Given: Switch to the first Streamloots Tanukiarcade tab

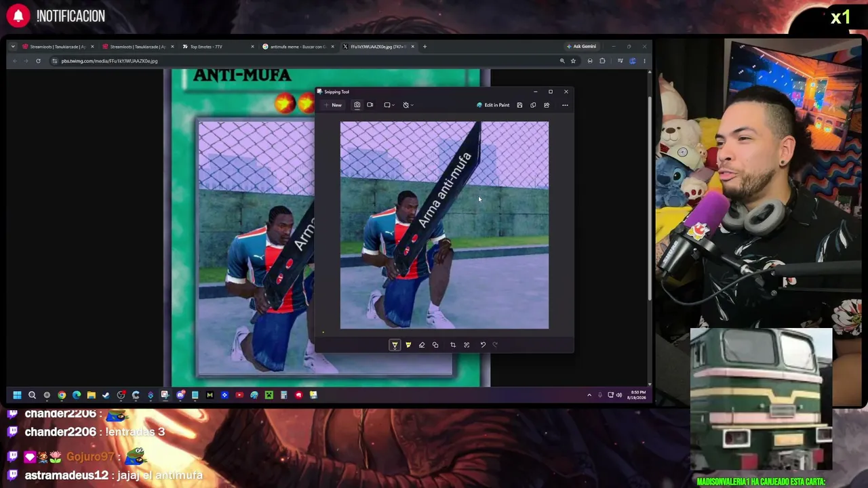Looking at the screenshot, I should click(58, 47).
